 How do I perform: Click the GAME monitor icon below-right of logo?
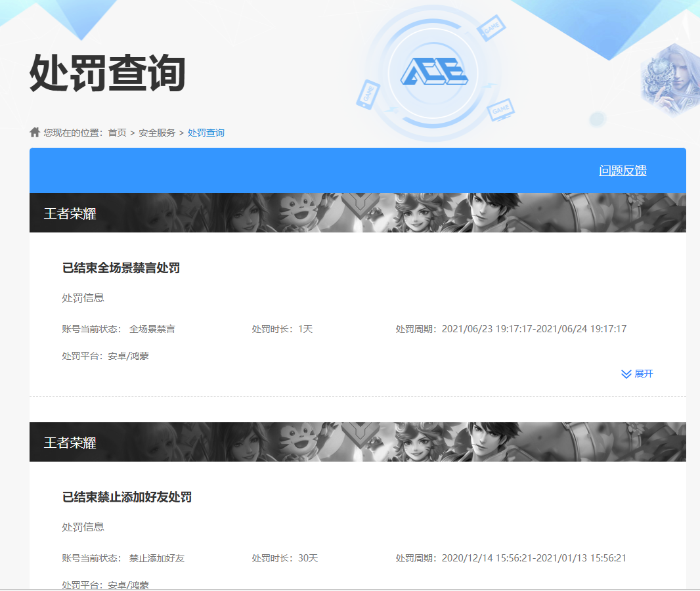(x=501, y=108)
